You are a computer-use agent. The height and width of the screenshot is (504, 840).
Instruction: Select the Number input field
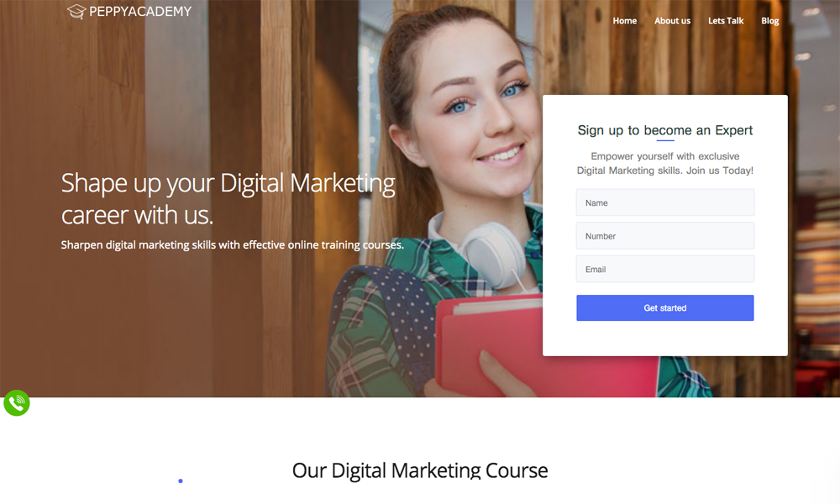pos(664,236)
